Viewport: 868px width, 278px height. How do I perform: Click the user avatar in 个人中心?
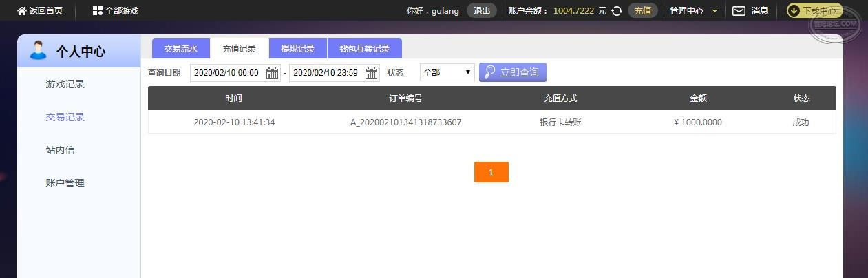39,50
